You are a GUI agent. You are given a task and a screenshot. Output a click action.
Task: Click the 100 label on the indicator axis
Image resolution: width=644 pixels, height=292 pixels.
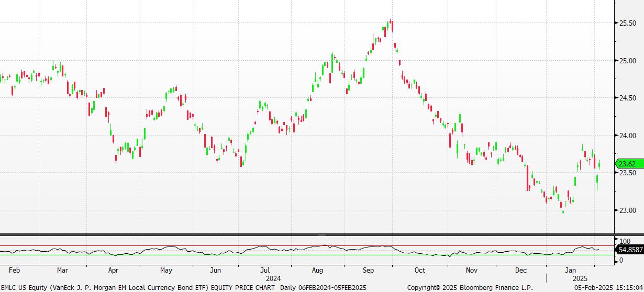click(x=624, y=241)
